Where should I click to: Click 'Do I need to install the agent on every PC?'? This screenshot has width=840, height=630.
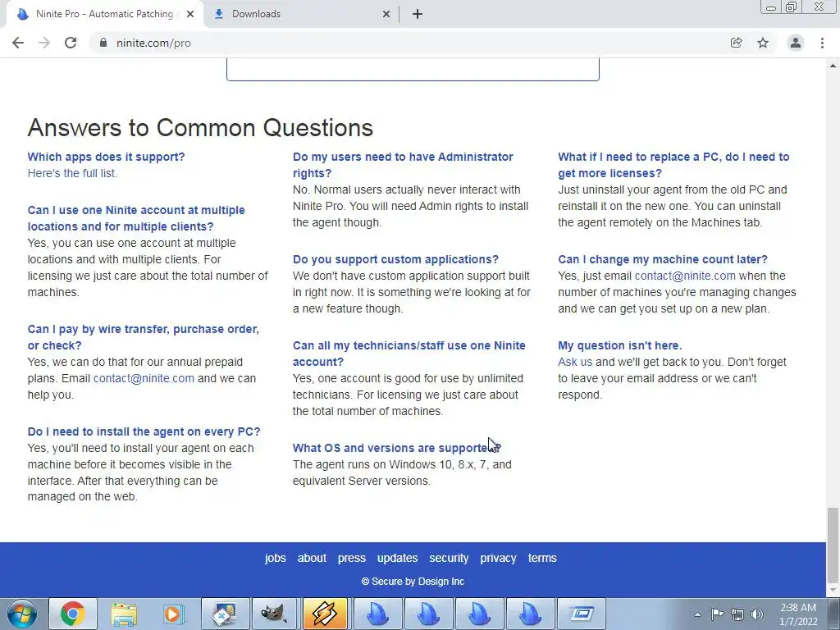click(144, 431)
